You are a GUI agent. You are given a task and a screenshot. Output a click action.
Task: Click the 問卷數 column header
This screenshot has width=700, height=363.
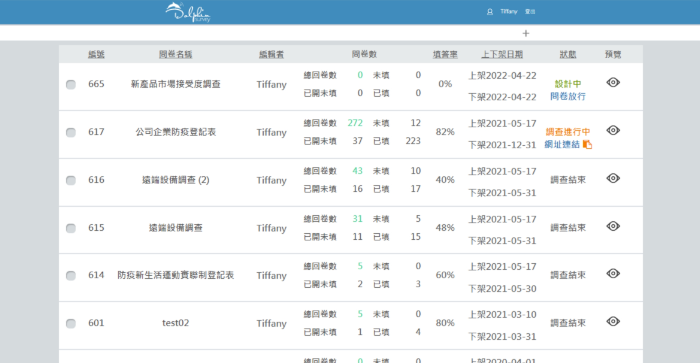[364, 54]
